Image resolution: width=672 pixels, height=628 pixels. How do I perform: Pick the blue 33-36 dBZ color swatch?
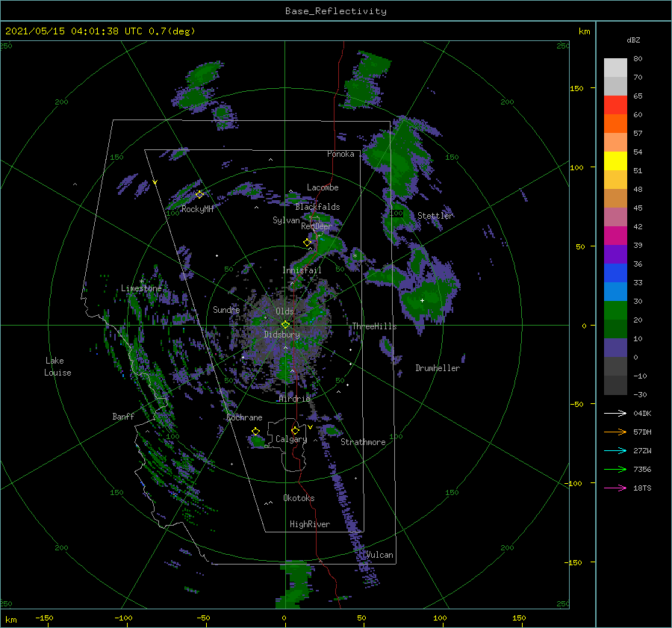coord(615,273)
